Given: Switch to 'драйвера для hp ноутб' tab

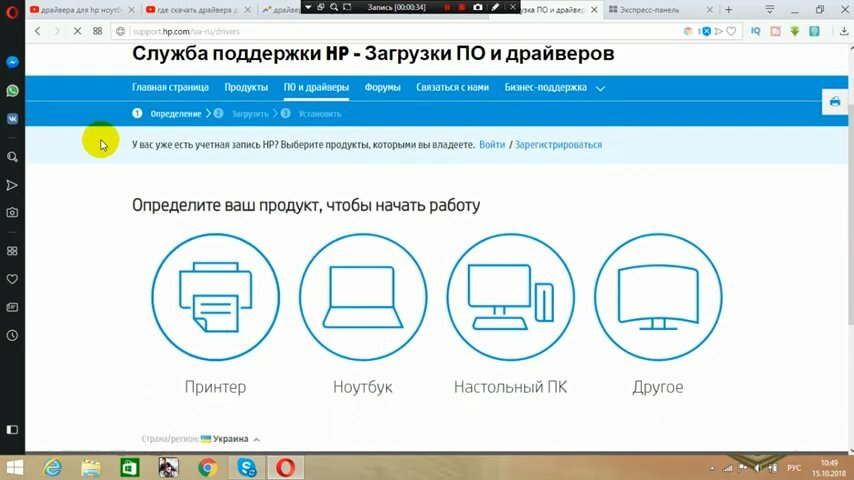Looking at the screenshot, I should 82,10.
